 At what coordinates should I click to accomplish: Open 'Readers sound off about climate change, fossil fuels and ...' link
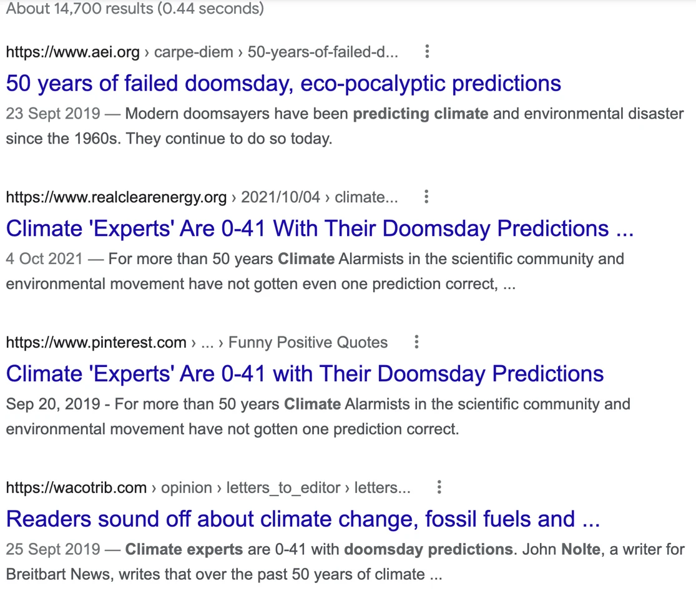point(303,519)
